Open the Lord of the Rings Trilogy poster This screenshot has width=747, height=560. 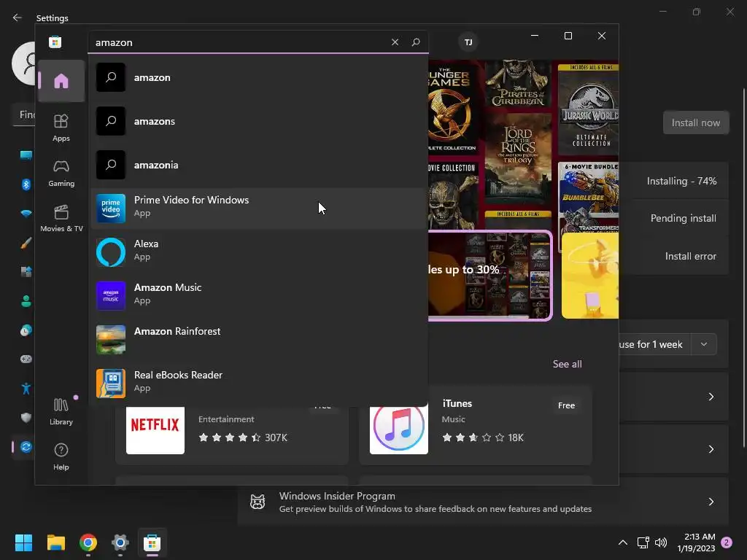pos(518,160)
